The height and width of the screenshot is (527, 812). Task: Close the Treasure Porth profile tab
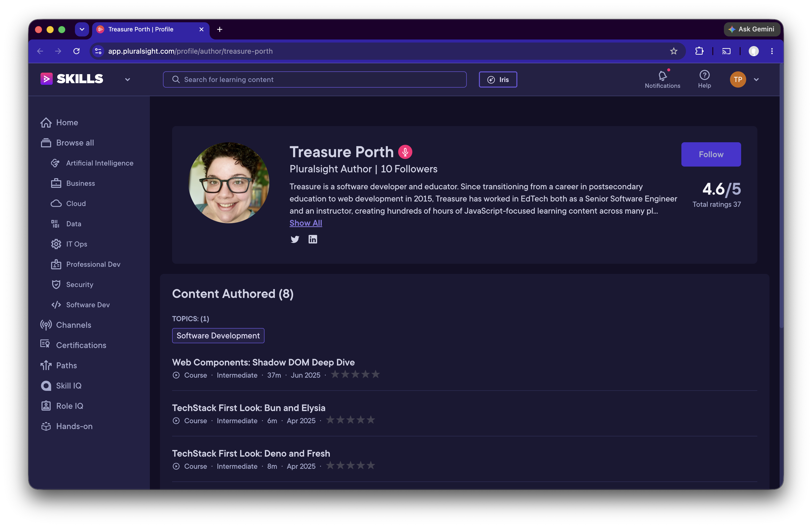tap(201, 29)
